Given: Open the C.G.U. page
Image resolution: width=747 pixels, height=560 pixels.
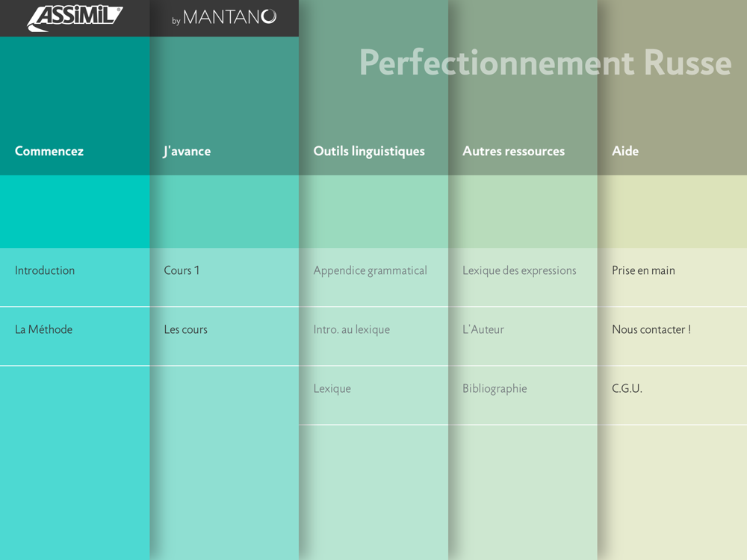Looking at the screenshot, I should tap(672, 395).
